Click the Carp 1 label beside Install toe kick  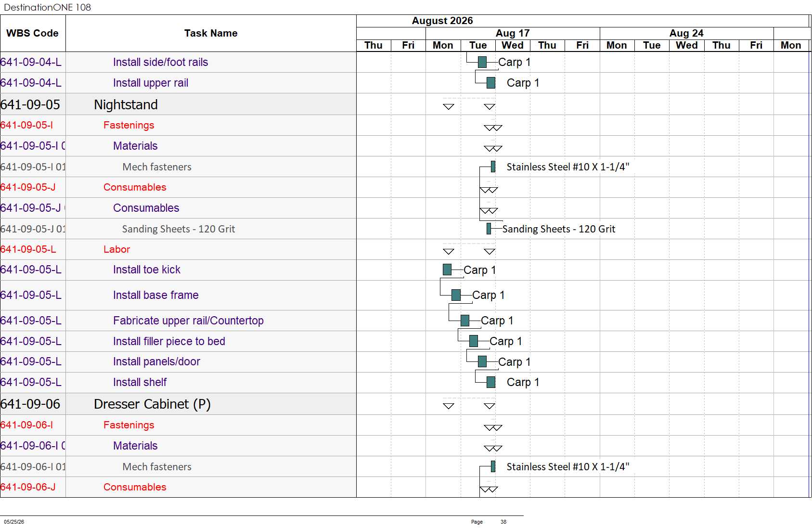[x=479, y=270]
